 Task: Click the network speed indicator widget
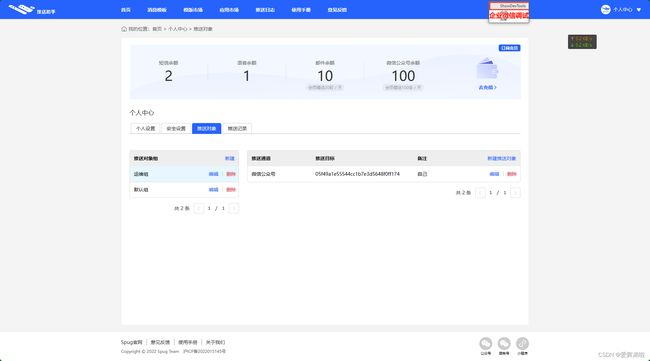click(x=582, y=42)
